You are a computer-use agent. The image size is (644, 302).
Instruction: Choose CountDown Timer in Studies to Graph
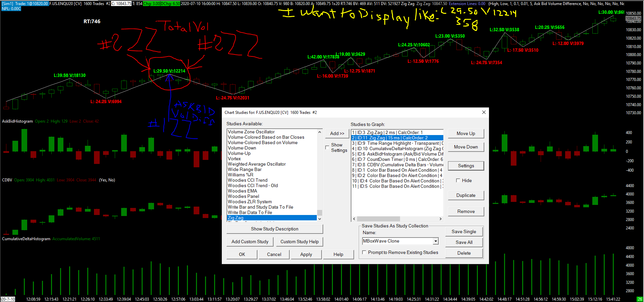click(x=397, y=159)
